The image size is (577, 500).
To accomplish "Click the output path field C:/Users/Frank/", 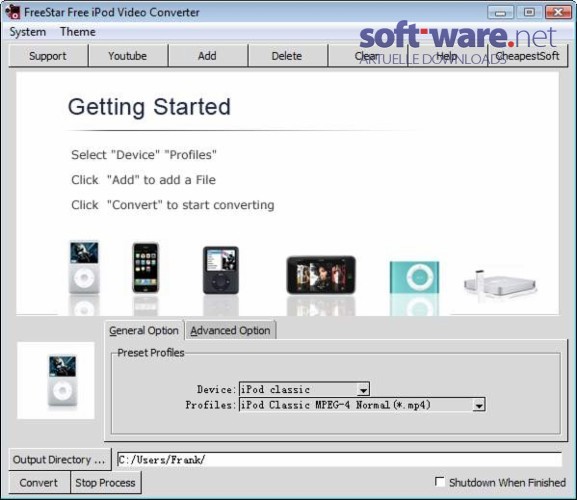I will coord(339,460).
